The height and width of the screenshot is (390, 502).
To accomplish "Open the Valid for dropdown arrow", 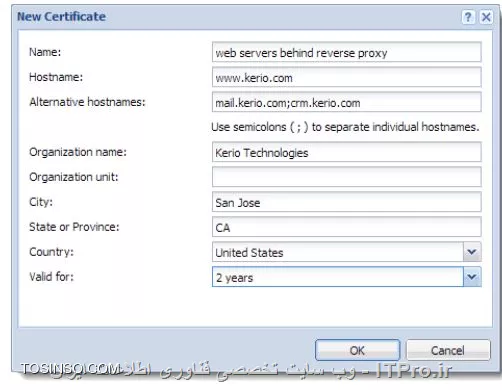I will [x=472, y=277].
